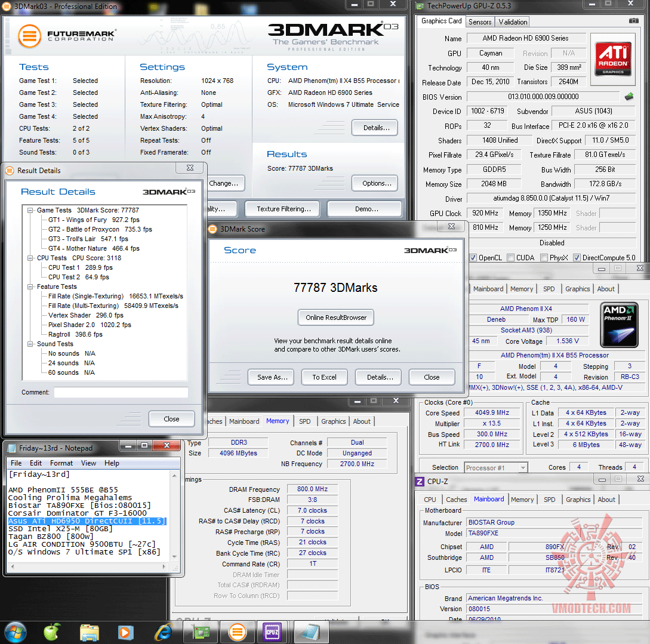The image size is (650, 644).
Task: Open the Notepad Edit menu
Action: pos(36,463)
